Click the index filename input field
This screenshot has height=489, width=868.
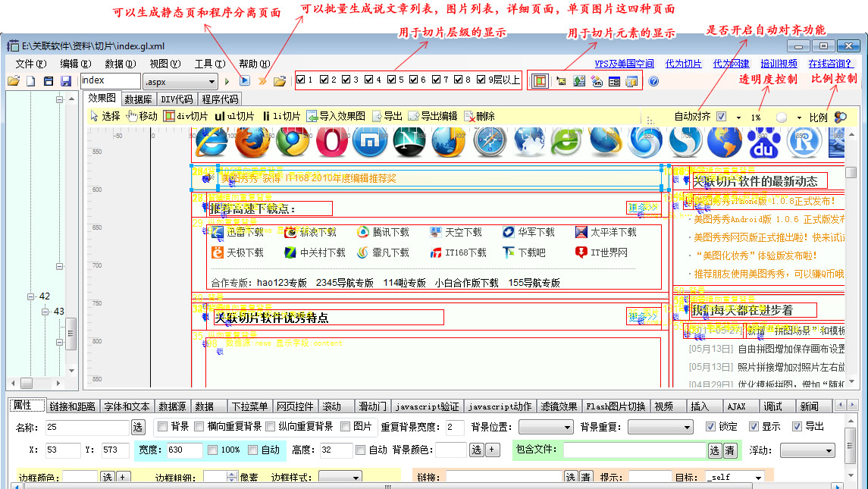[110, 81]
